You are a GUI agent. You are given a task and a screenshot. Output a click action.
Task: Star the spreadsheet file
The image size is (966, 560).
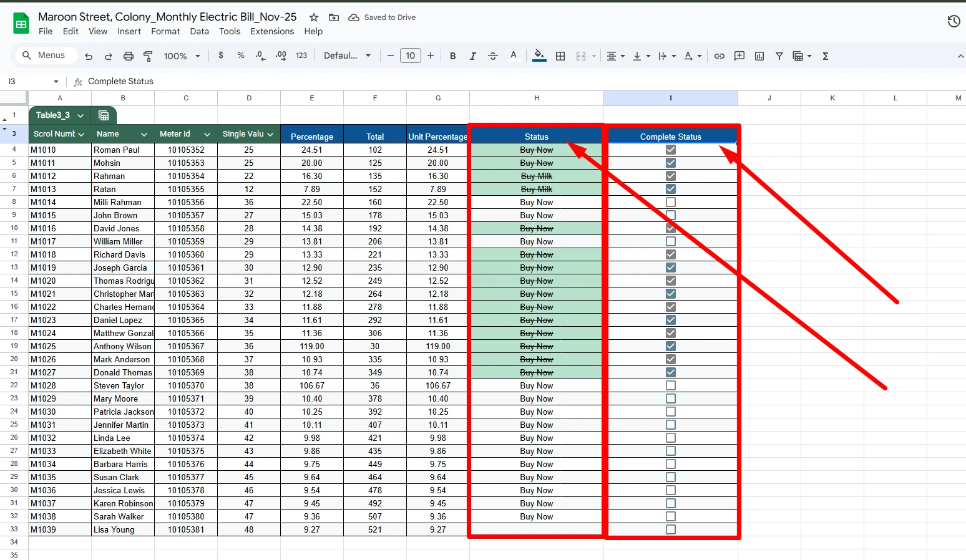coord(313,17)
